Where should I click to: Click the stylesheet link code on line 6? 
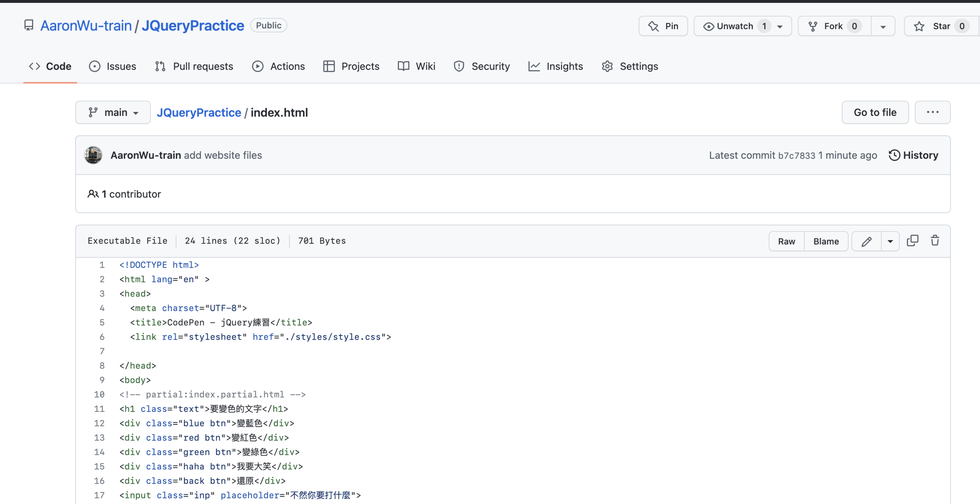(261, 337)
